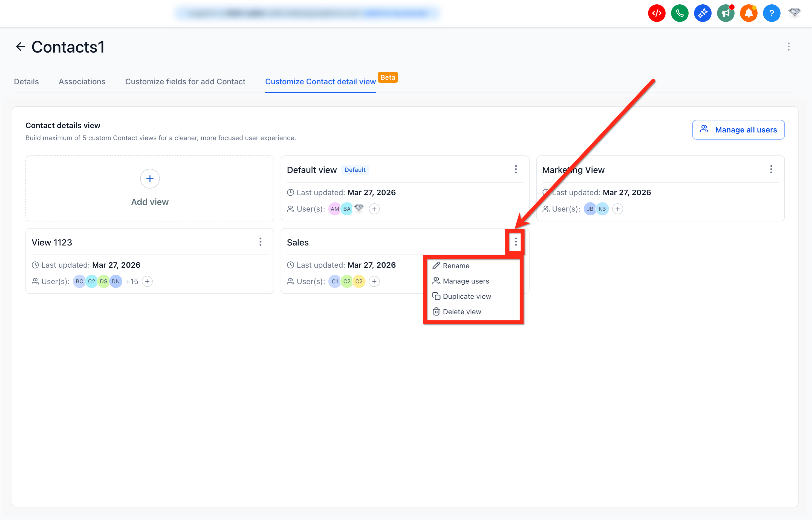Screen dimensions: 812x520
Task: Go back using the arrow beside Contacts1
Action: (x=21, y=47)
